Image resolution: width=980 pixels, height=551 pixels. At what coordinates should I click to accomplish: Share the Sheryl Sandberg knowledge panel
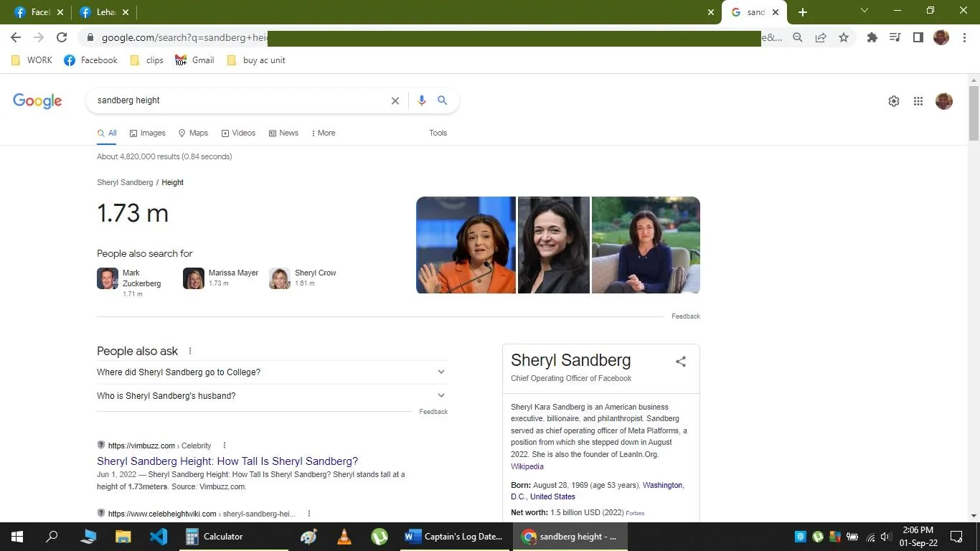[x=681, y=362]
